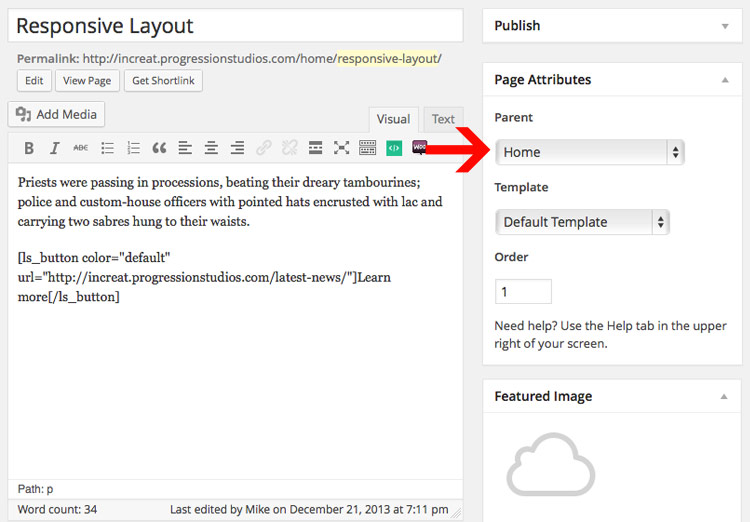Collapse the Featured Image panel

[x=724, y=396]
